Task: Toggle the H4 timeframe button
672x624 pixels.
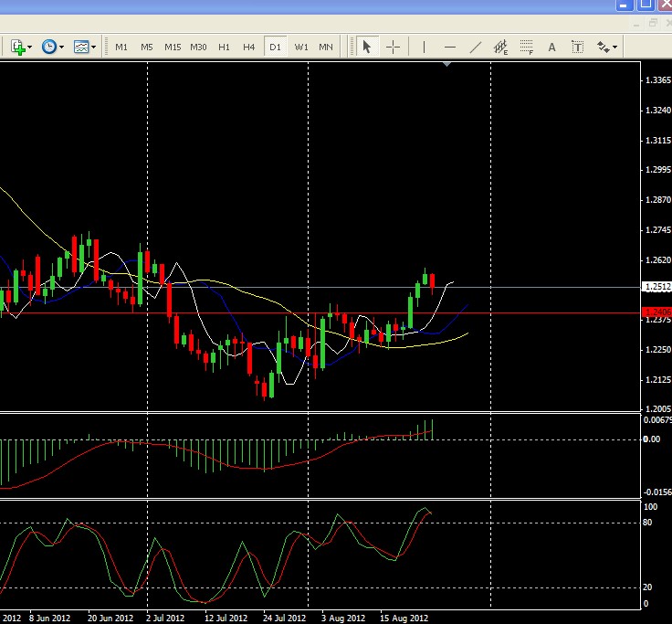Action: 249,47
